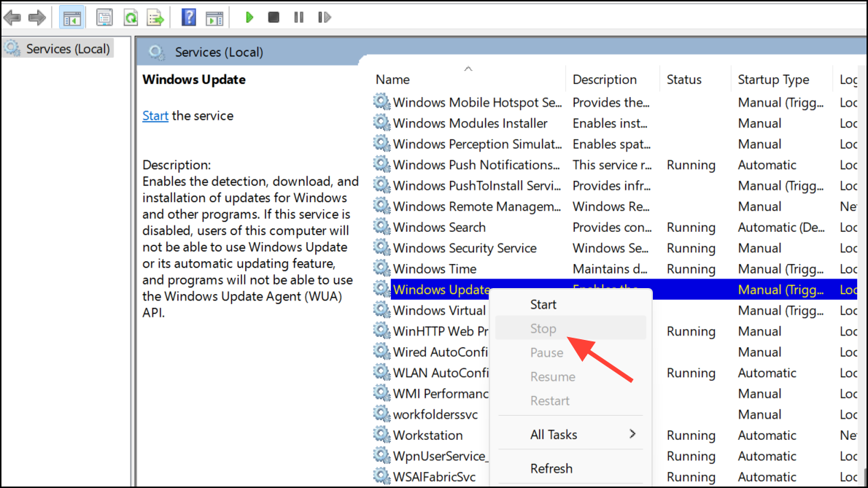Click the Services (Local) header icon
Screen dimensions: 868x488
coord(157,53)
